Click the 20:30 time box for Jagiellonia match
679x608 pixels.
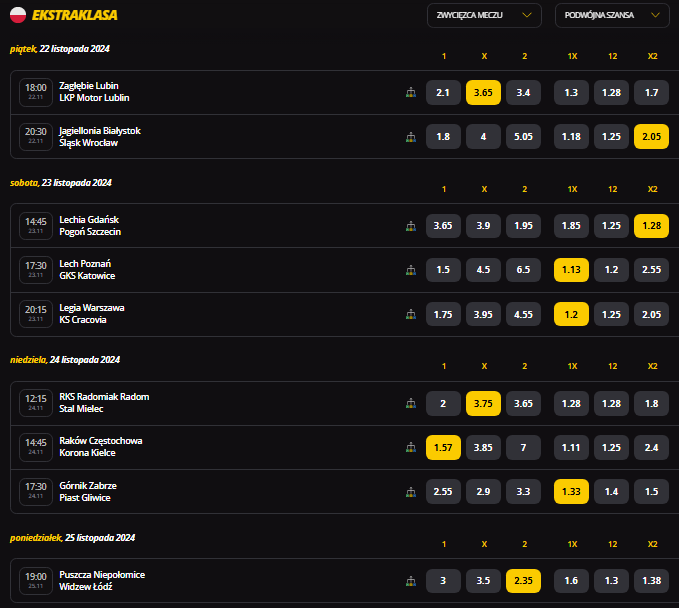tap(36, 136)
